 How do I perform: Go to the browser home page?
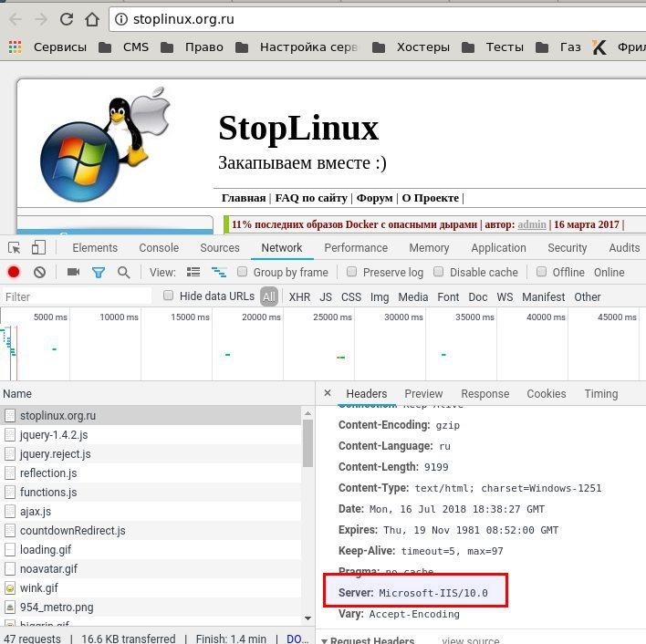[x=92, y=19]
